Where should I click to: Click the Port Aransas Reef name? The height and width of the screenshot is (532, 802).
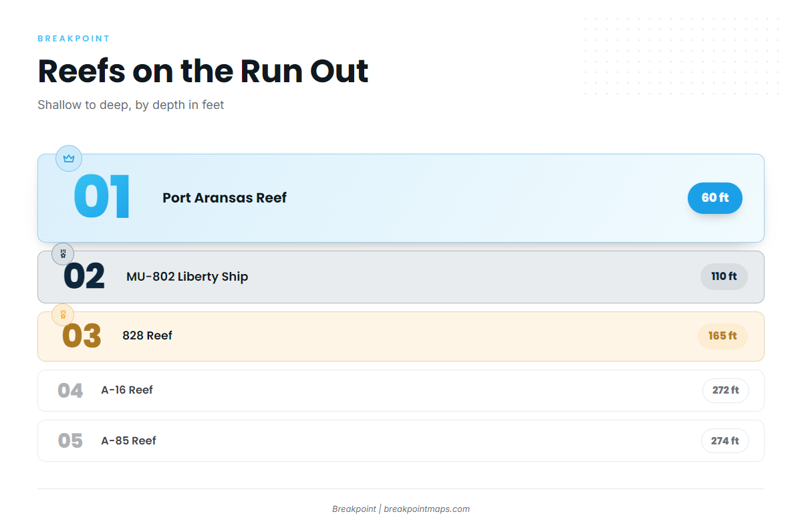(x=225, y=198)
